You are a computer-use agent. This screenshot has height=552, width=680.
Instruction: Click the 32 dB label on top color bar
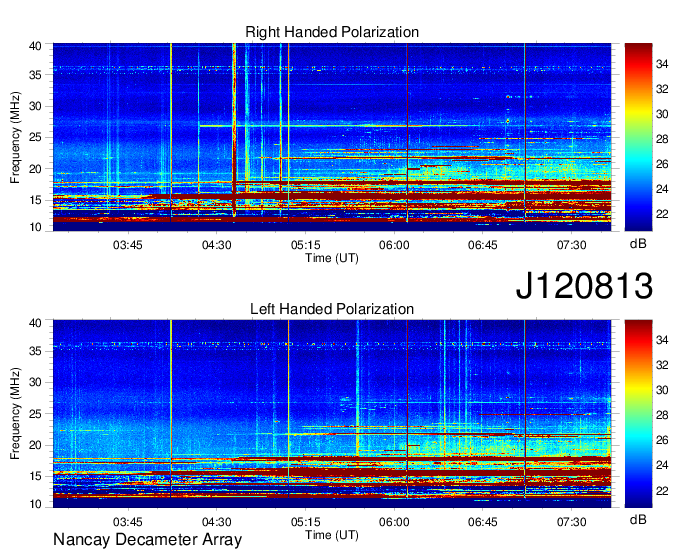point(662,89)
